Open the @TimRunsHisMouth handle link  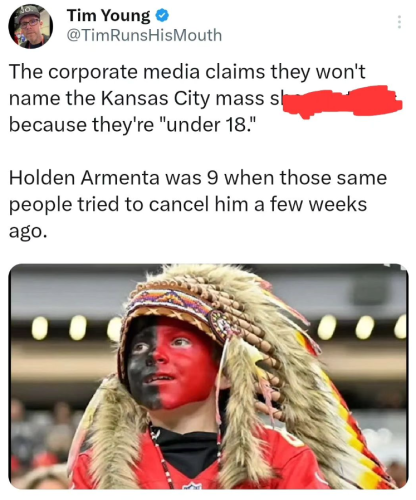click(x=144, y=35)
